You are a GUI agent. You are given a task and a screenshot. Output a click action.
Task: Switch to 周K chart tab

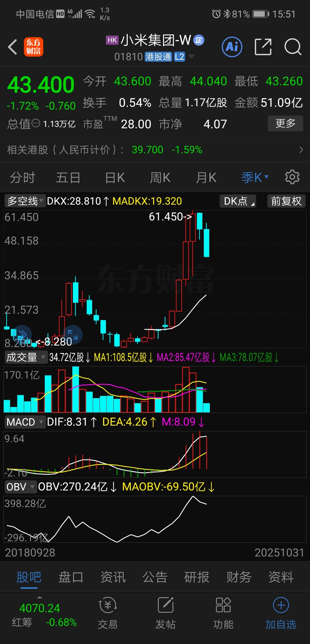click(160, 177)
